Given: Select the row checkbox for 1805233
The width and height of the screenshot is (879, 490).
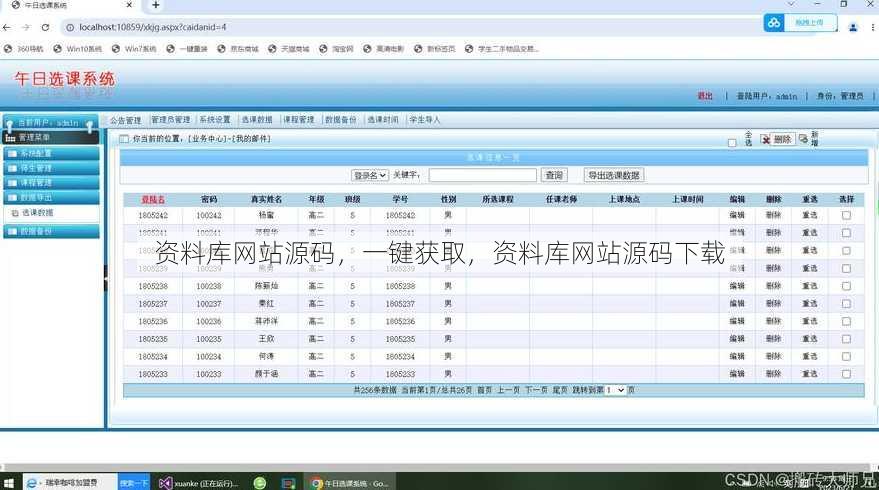Looking at the screenshot, I should pyautogui.click(x=846, y=374).
